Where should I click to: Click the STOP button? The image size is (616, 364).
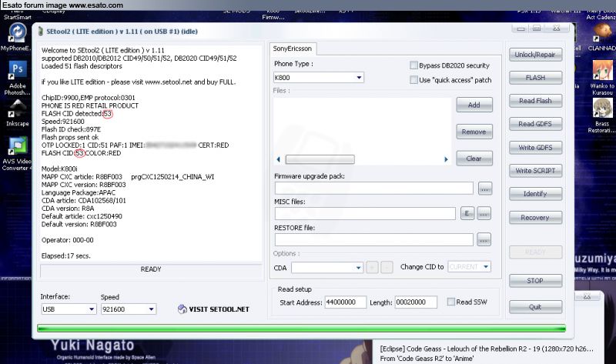(x=535, y=281)
